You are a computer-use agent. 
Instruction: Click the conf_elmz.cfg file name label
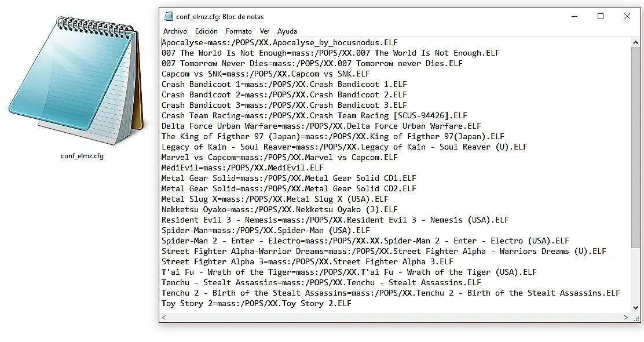point(82,156)
